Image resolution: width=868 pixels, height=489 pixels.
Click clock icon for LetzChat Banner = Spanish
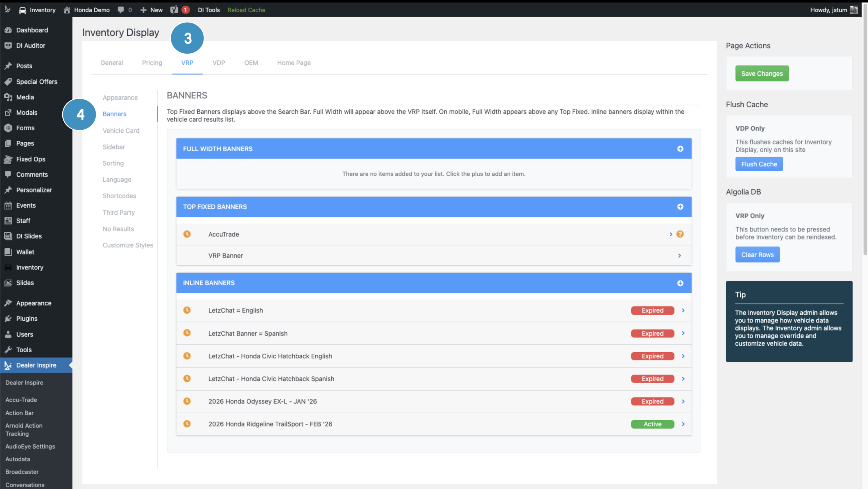point(187,333)
